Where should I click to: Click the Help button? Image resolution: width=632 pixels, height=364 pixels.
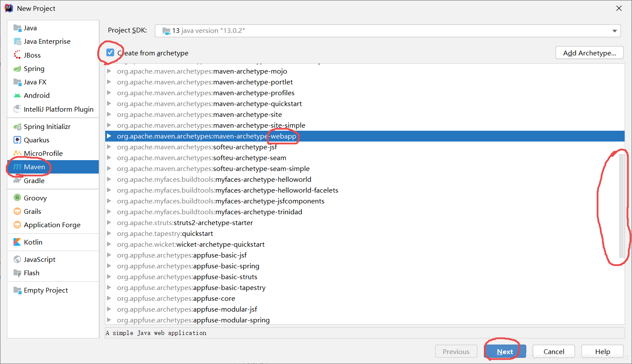point(603,351)
